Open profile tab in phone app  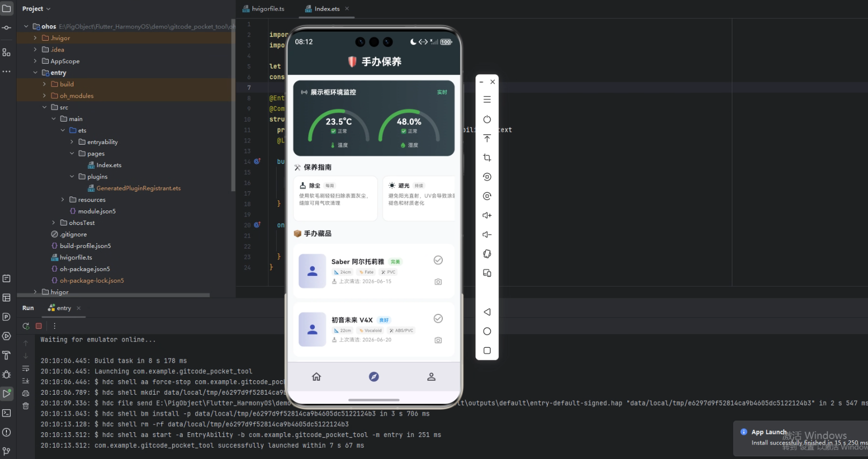coord(431,377)
